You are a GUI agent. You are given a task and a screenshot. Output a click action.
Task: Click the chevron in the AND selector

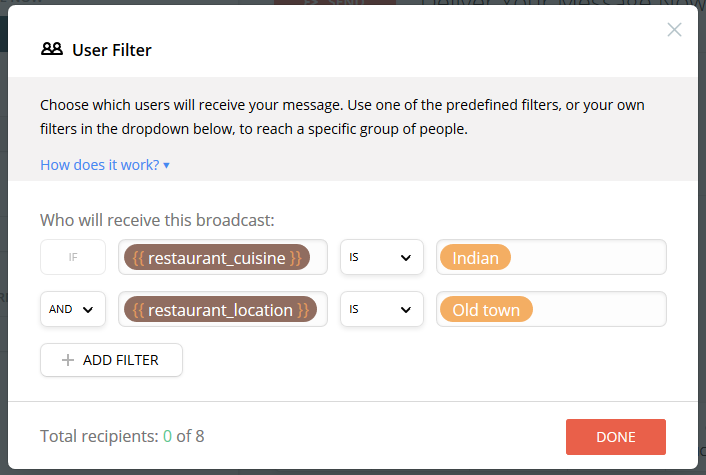(x=88, y=310)
